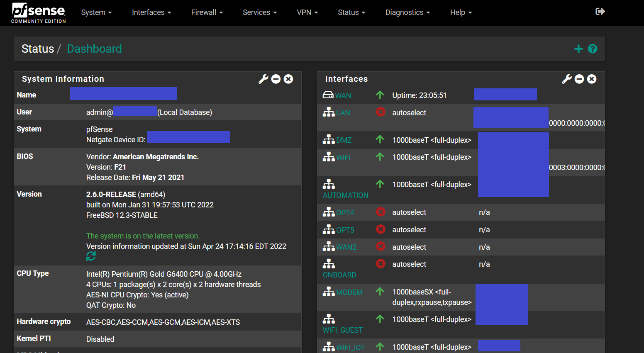Viewport: 644px width, 353px height.
Task: Close the System Information widget
Action: point(288,79)
